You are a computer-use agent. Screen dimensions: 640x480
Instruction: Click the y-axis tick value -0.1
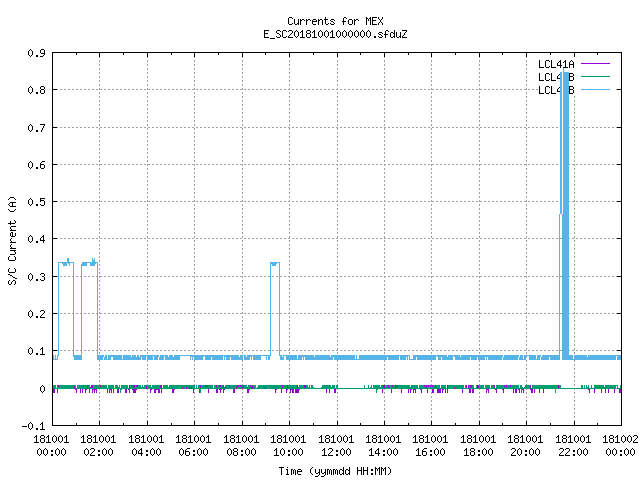pyautogui.click(x=33, y=426)
